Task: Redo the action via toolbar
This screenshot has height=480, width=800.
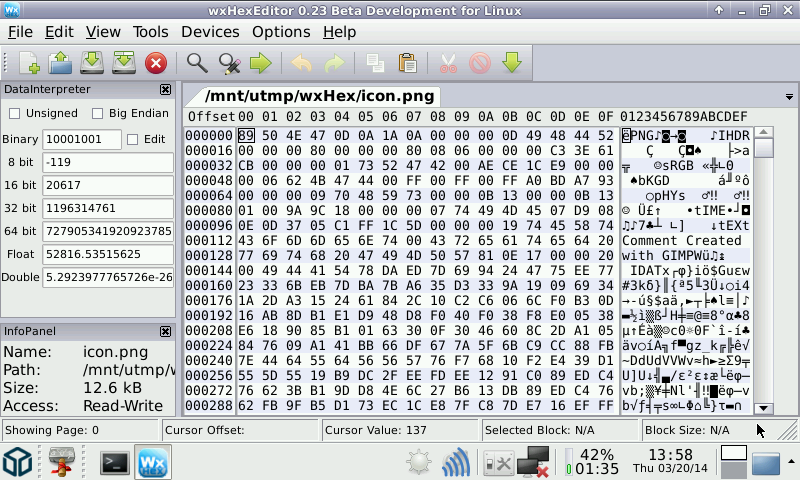Action: [334, 63]
